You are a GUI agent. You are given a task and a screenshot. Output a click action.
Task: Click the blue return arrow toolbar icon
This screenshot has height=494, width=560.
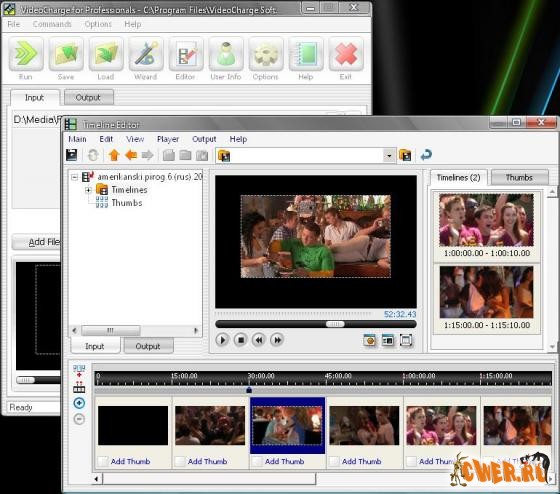[x=426, y=155]
